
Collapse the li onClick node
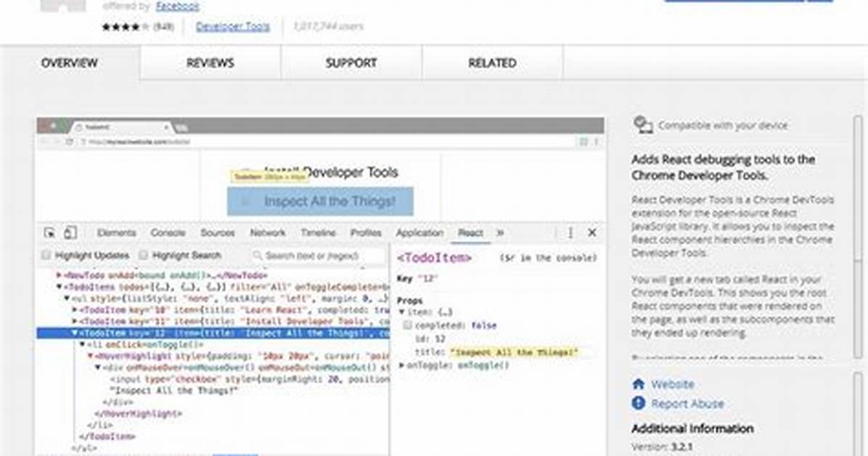pos(83,345)
